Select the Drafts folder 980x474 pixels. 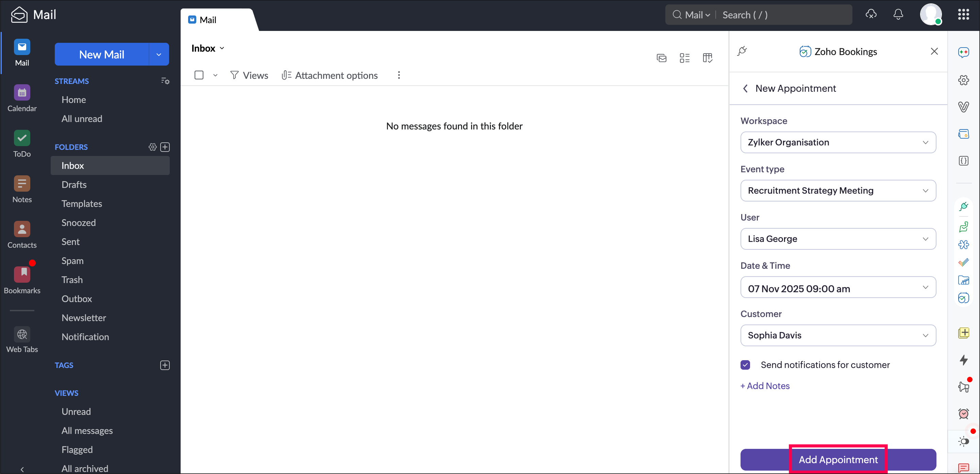coord(74,185)
